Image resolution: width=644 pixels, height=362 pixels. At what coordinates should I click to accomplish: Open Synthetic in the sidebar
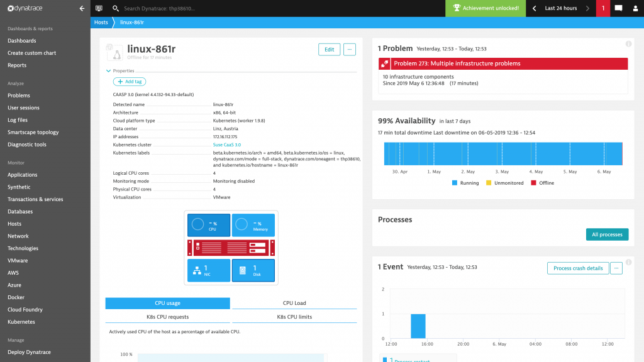pyautogui.click(x=19, y=187)
